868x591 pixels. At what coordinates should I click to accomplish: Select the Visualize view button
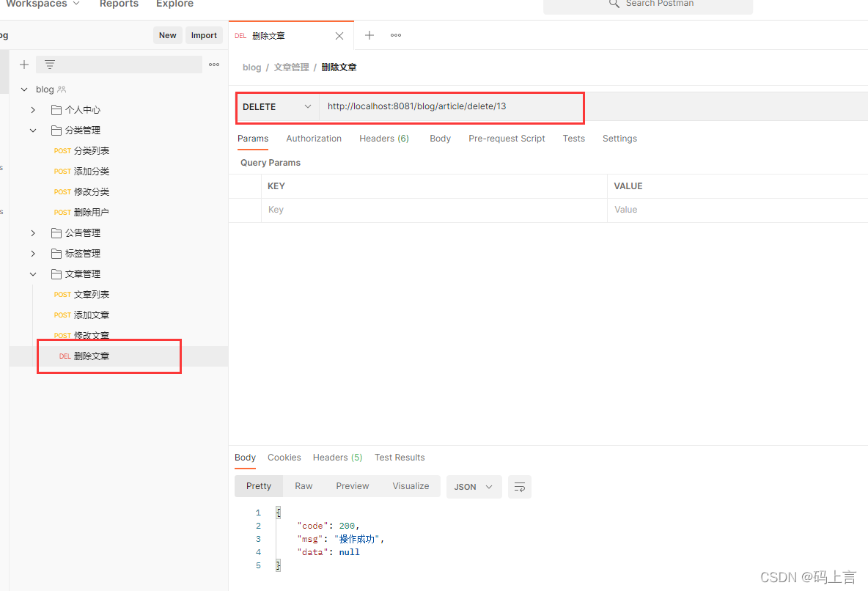tap(411, 485)
